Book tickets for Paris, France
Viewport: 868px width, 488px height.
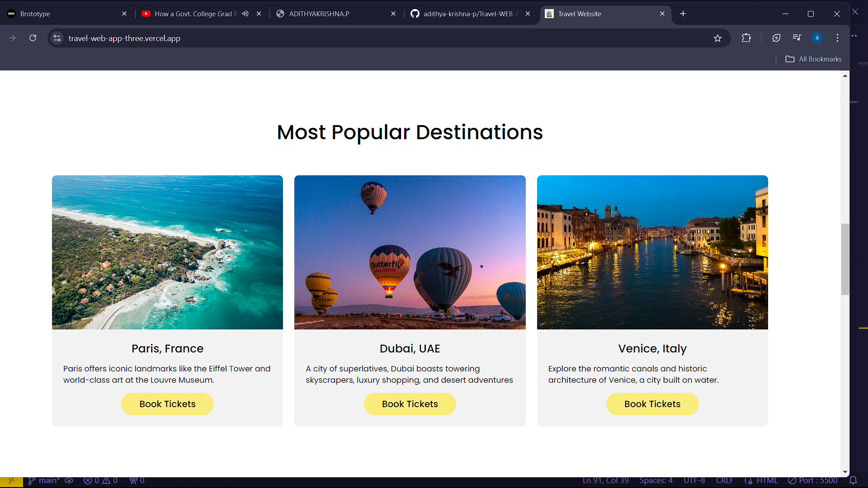pos(167,404)
